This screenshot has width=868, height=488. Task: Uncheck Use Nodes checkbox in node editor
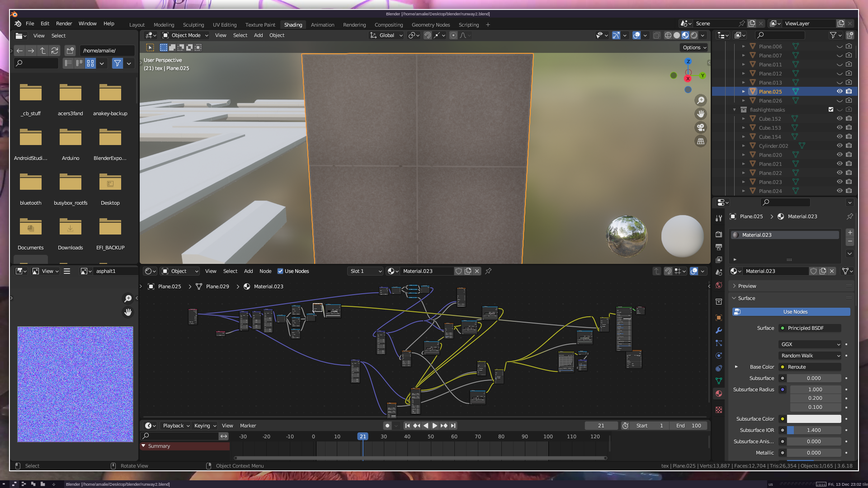tap(280, 271)
